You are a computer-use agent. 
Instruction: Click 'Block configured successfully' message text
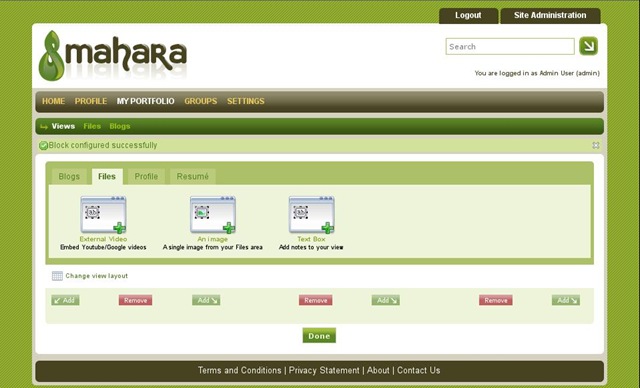click(x=103, y=145)
